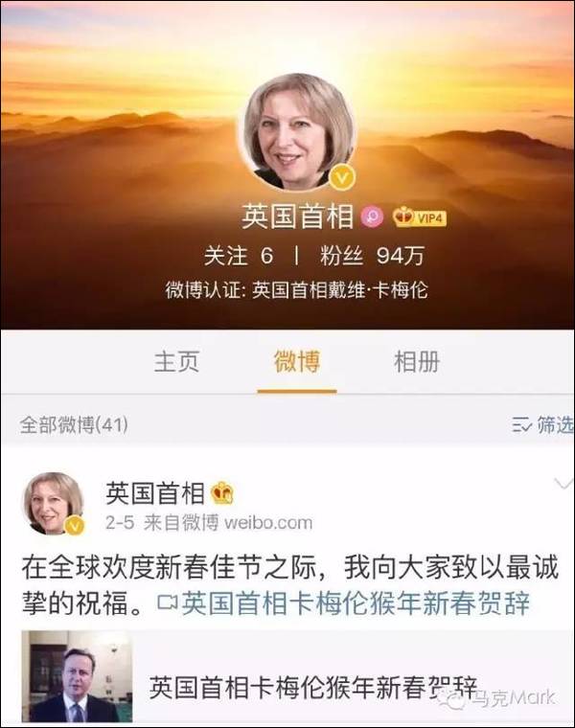
Task: Open the large profile avatar photo
Action: click(297, 131)
